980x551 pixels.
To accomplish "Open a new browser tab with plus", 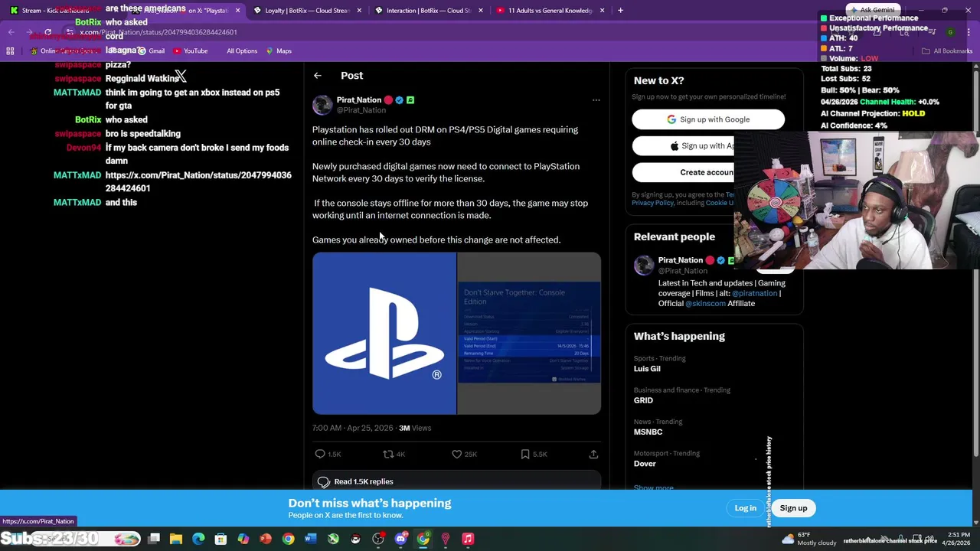I will pyautogui.click(x=620, y=11).
